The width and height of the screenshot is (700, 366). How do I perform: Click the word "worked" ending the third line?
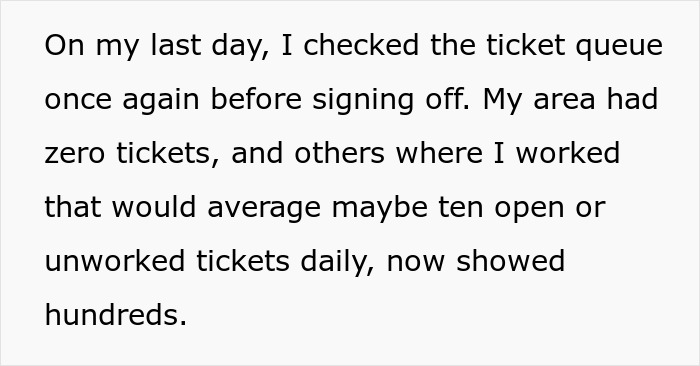click(x=568, y=153)
